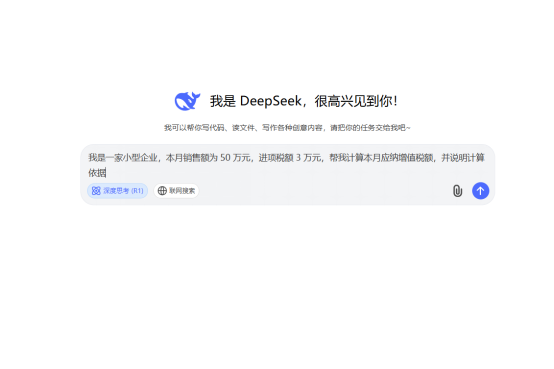Attach a file with the paperclip icon
This screenshot has width=554, height=369.
tap(458, 191)
